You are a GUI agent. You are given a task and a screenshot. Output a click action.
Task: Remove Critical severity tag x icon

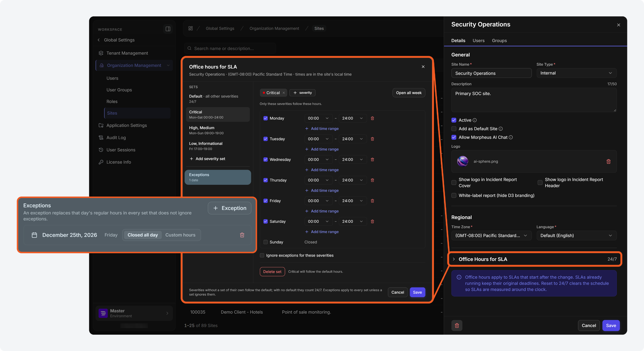click(x=284, y=93)
